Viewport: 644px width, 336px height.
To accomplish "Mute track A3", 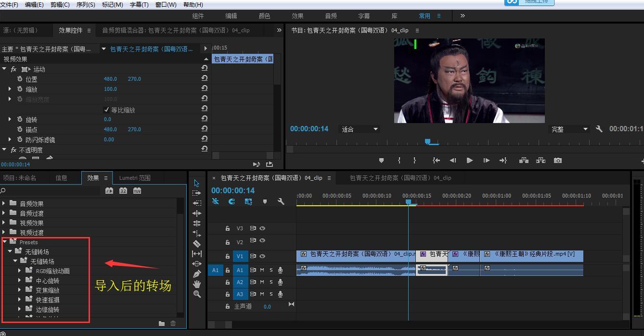I will pos(262,294).
